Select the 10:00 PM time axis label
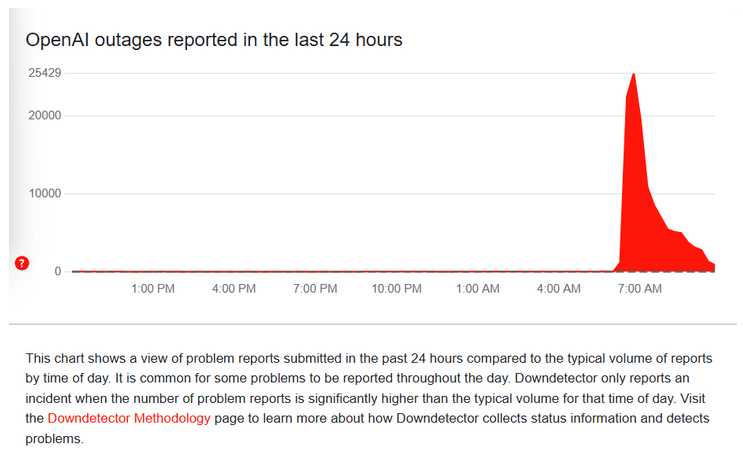Viewport: 743px width, 462px height. (x=397, y=289)
